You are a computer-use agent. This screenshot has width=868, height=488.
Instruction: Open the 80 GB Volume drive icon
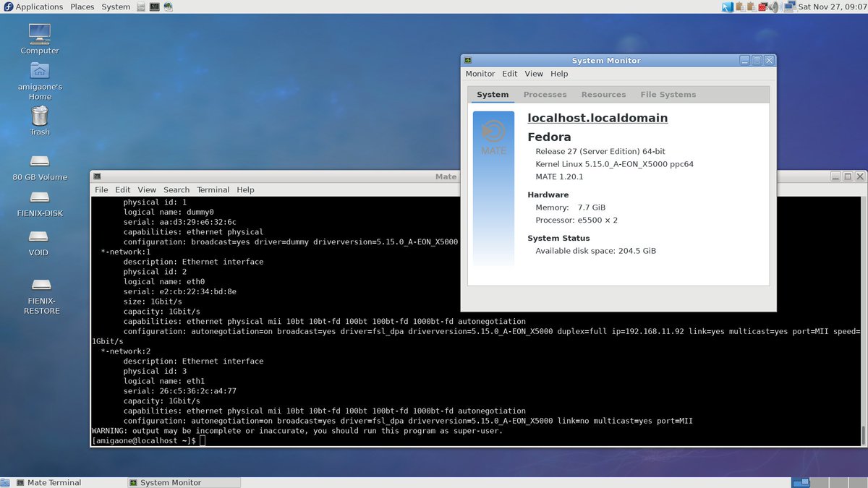point(40,167)
